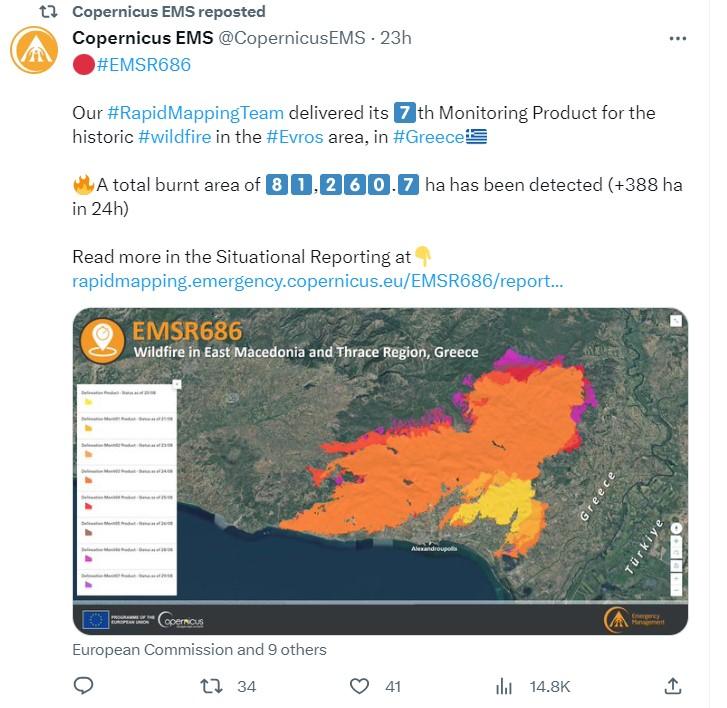727x708 pixels.
Task: Click the yellow delineation legend swatch
Action: pyautogui.click(x=88, y=402)
